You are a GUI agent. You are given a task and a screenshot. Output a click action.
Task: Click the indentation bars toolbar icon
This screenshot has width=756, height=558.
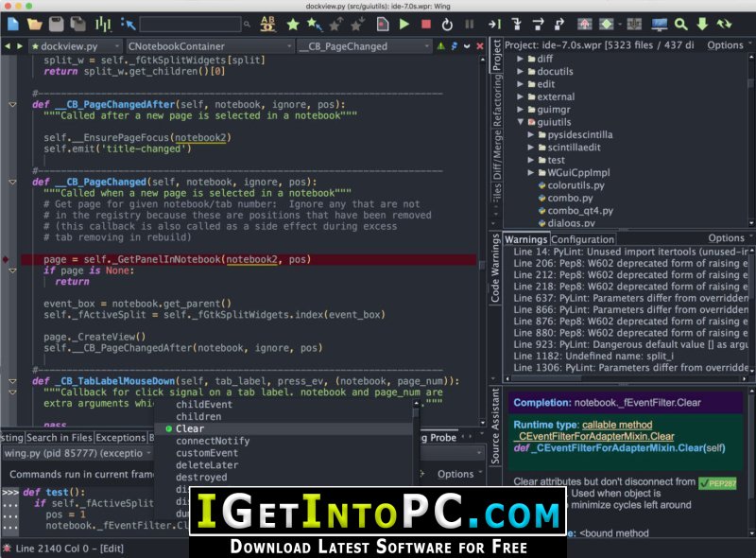coord(103,24)
